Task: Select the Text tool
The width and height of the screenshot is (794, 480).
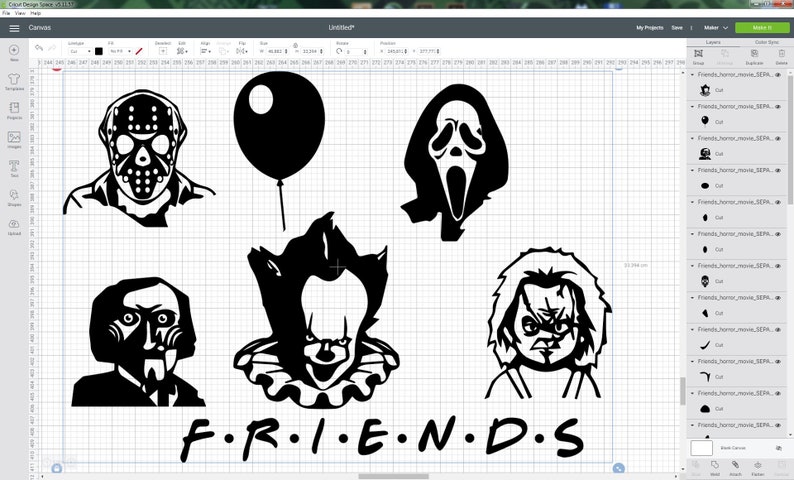Action: pos(14,166)
